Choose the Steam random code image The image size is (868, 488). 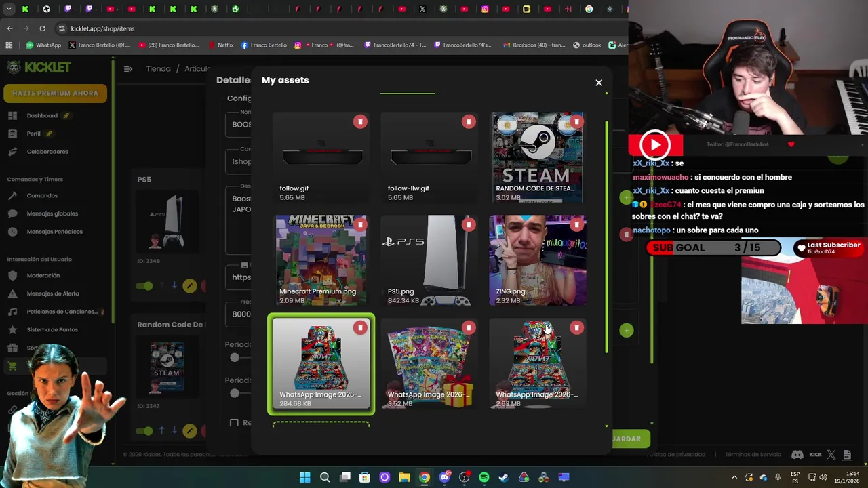(x=538, y=158)
